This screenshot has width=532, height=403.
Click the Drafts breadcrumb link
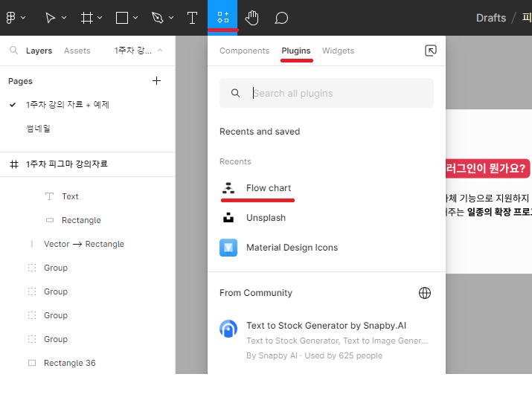pyautogui.click(x=490, y=18)
